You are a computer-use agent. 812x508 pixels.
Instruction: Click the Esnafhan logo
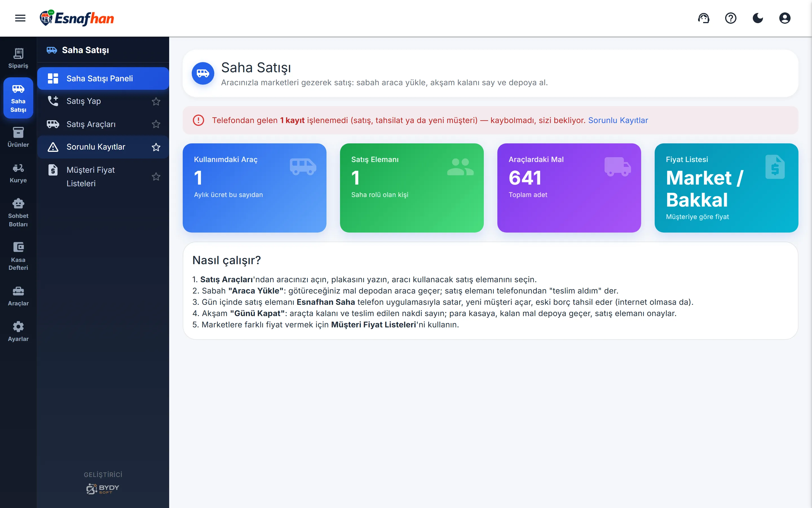point(77,18)
